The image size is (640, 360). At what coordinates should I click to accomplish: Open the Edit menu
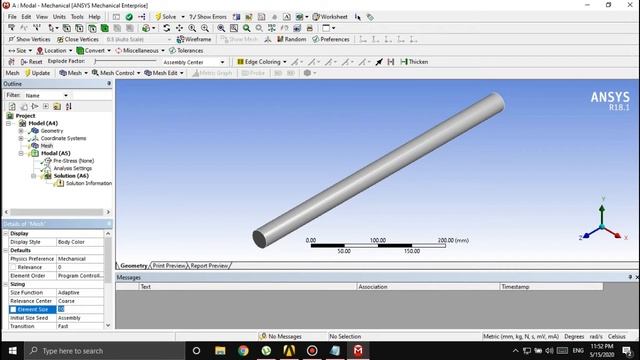26,17
